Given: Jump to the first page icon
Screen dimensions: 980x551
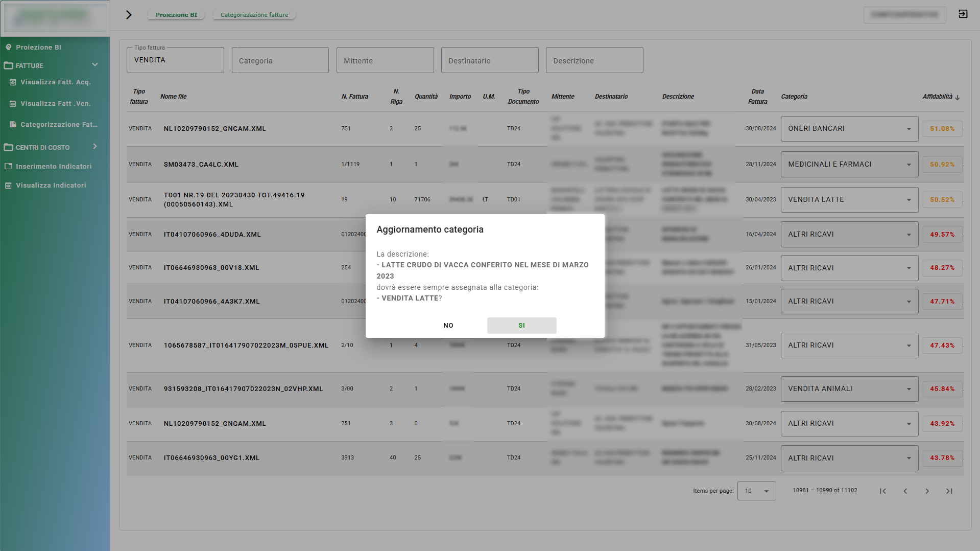Looking at the screenshot, I should 882,491.
